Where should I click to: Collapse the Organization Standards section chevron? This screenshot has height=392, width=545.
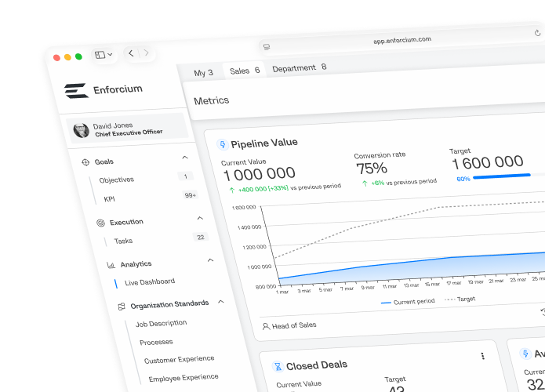point(220,301)
